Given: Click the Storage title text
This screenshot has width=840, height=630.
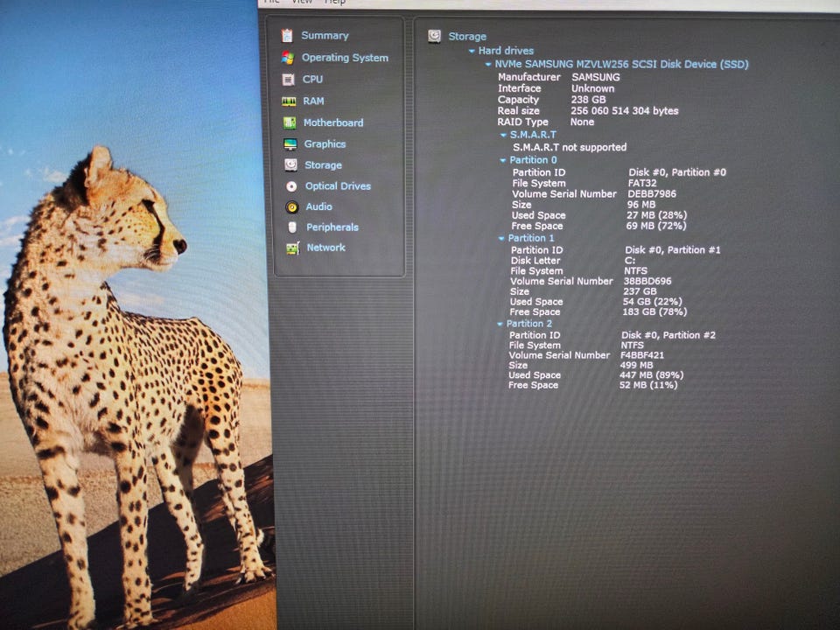Looking at the screenshot, I should pyautogui.click(x=467, y=37).
